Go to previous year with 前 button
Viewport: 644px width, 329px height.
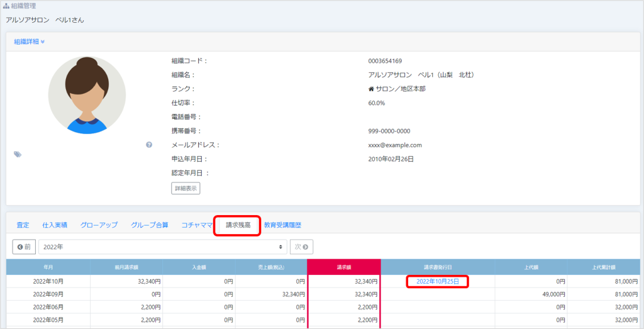pyautogui.click(x=24, y=247)
